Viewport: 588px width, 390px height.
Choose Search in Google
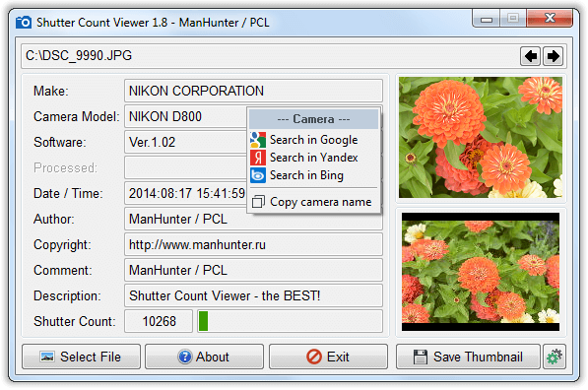coord(314,140)
